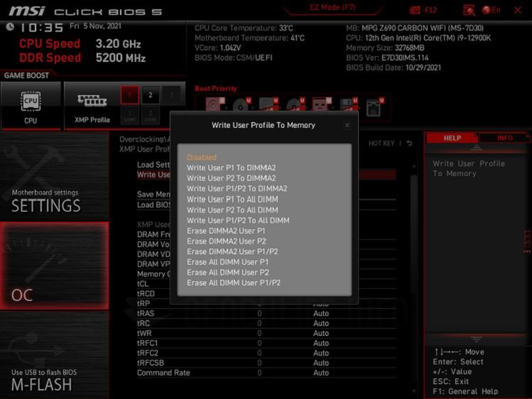The image size is (532, 399).
Task: Select the tRCD row label
Action: click(x=146, y=294)
